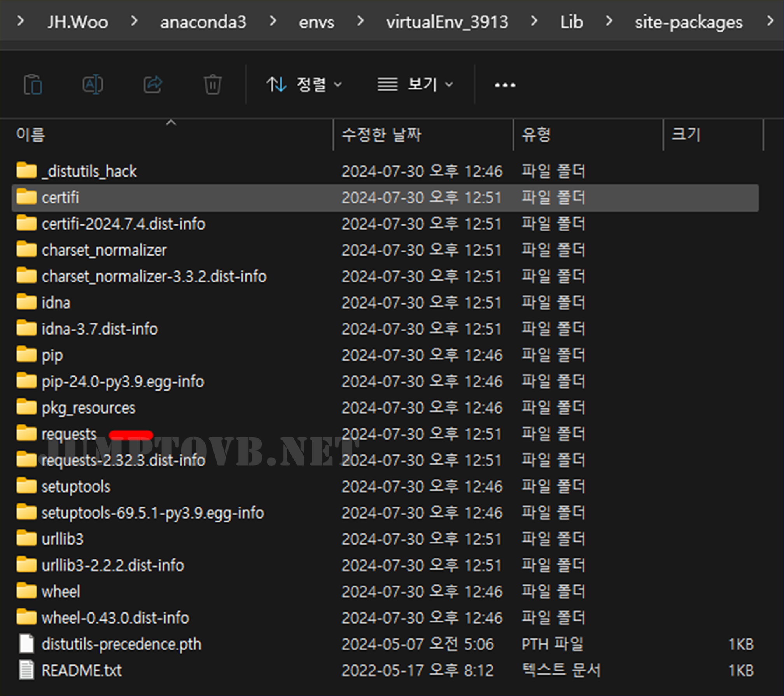Viewport: 784px width, 696px height.
Task: Open the 보기 view dropdown
Action: pyautogui.click(x=415, y=84)
